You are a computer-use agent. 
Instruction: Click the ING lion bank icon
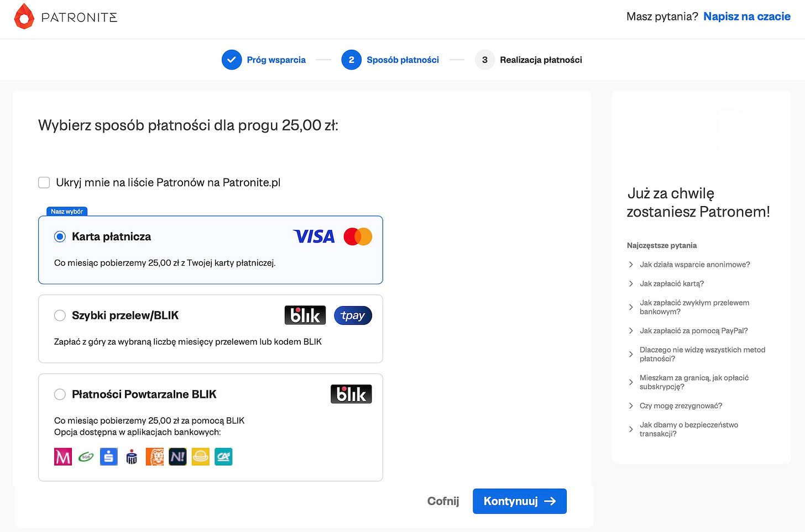pos(155,457)
